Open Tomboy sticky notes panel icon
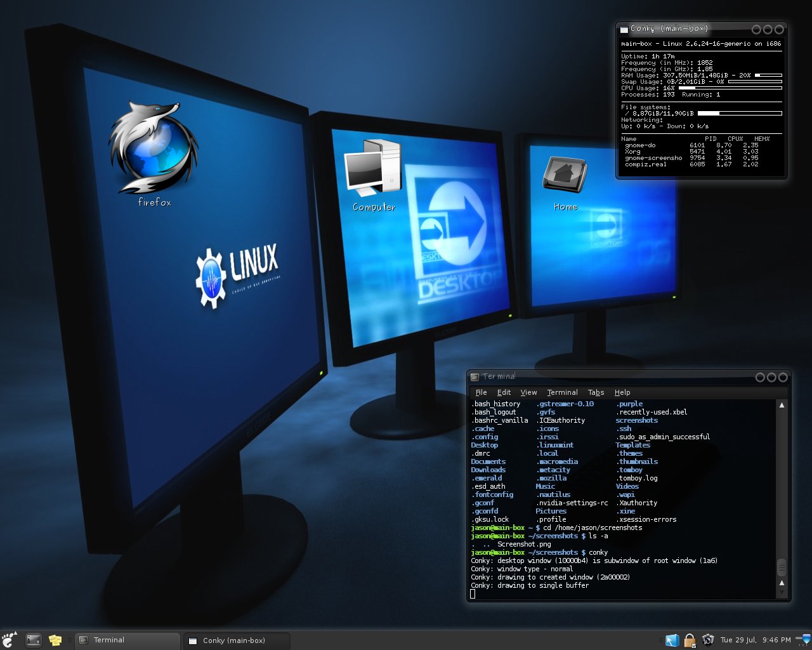 point(55,640)
